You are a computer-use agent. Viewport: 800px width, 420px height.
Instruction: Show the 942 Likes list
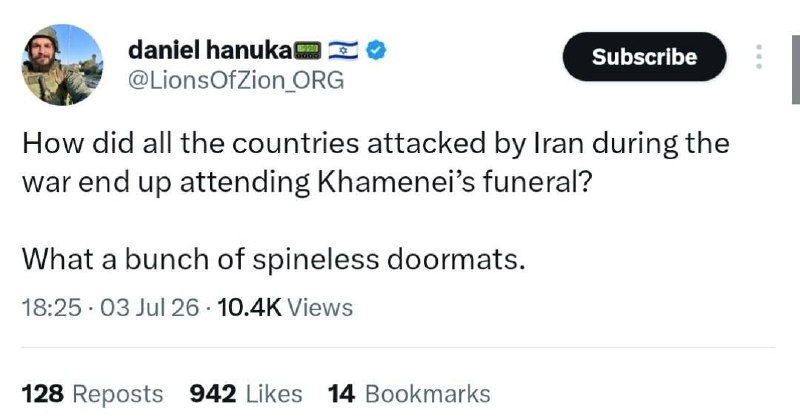click(x=246, y=394)
